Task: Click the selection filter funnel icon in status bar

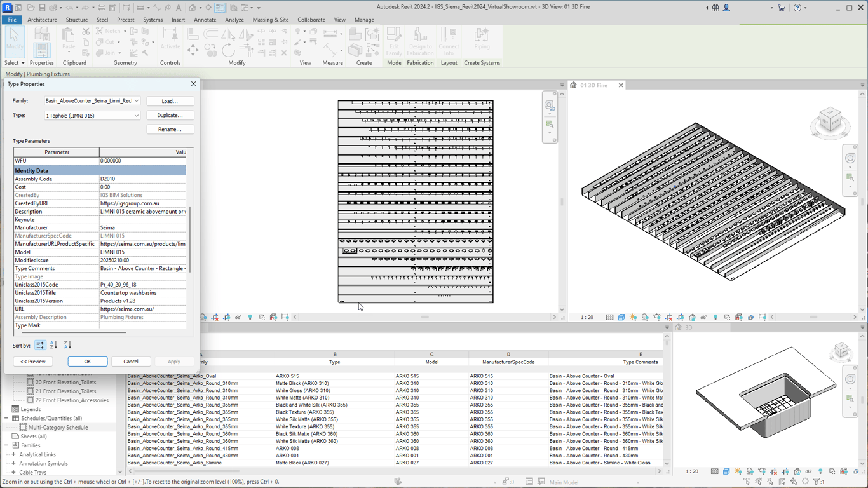Action: tap(817, 482)
